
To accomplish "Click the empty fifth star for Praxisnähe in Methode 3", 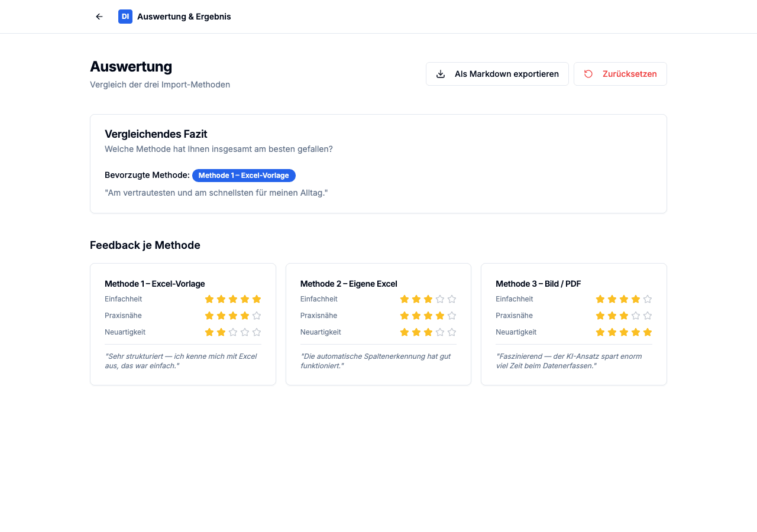I will pyautogui.click(x=648, y=316).
